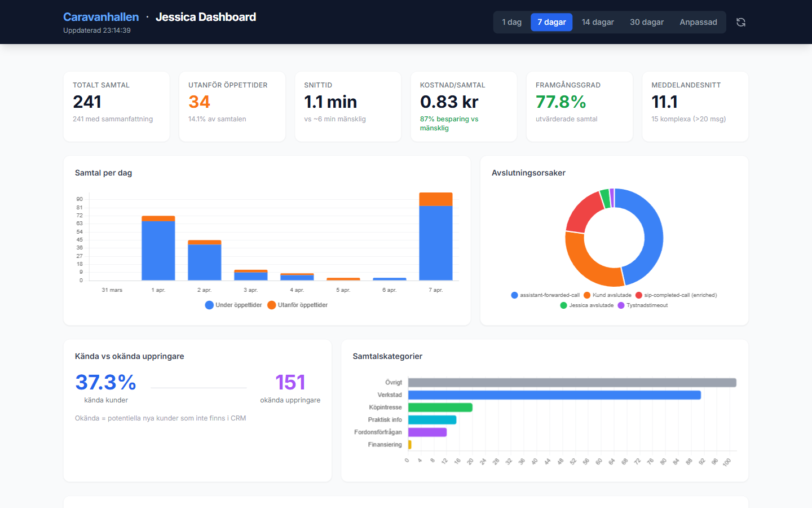Open the Caravanhallen link
This screenshot has height=508, width=812.
click(x=101, y=17)
